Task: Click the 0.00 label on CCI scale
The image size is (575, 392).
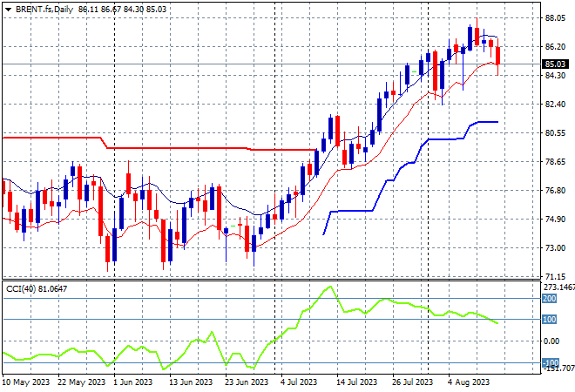Action: click(551, 341)
